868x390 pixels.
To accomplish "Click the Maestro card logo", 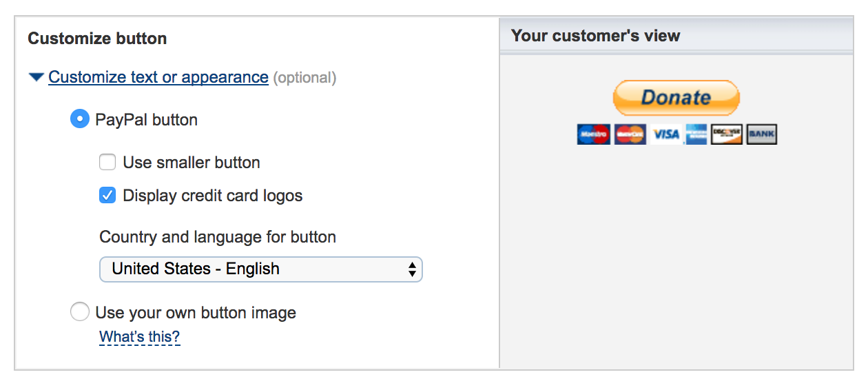I will [593, 134].
